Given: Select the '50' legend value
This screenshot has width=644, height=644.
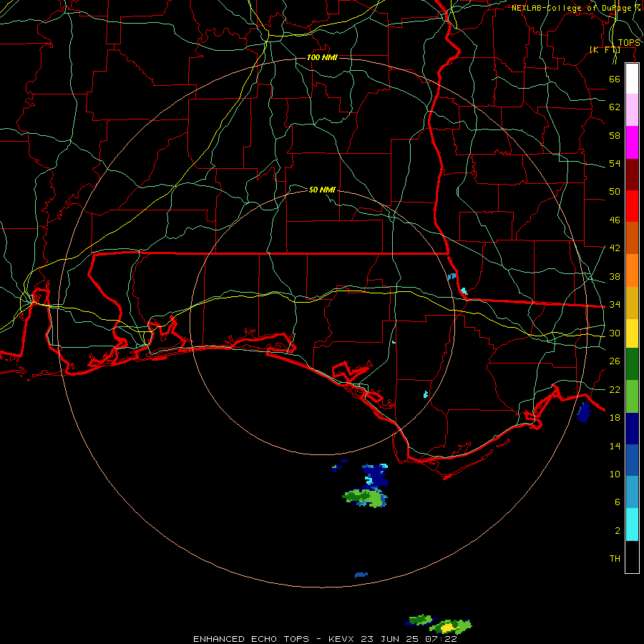Looking at the screenshot, I should pos(615,191).
